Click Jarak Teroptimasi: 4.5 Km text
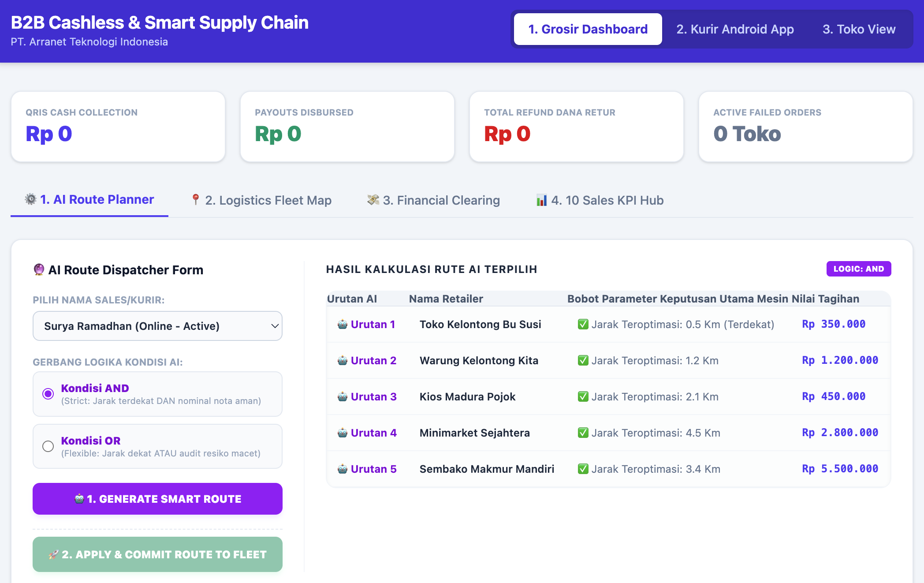 point(656,433)
